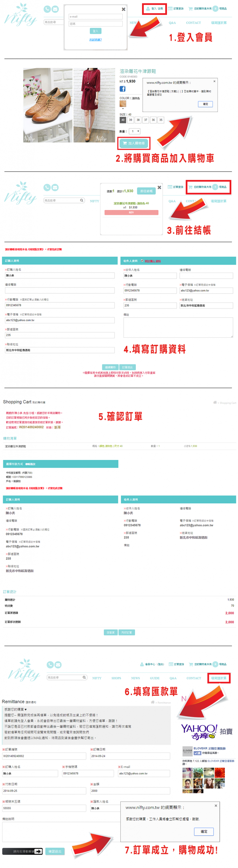Click the mail icon in the step 6 header

pyautogui.click(x=58, y=664)
